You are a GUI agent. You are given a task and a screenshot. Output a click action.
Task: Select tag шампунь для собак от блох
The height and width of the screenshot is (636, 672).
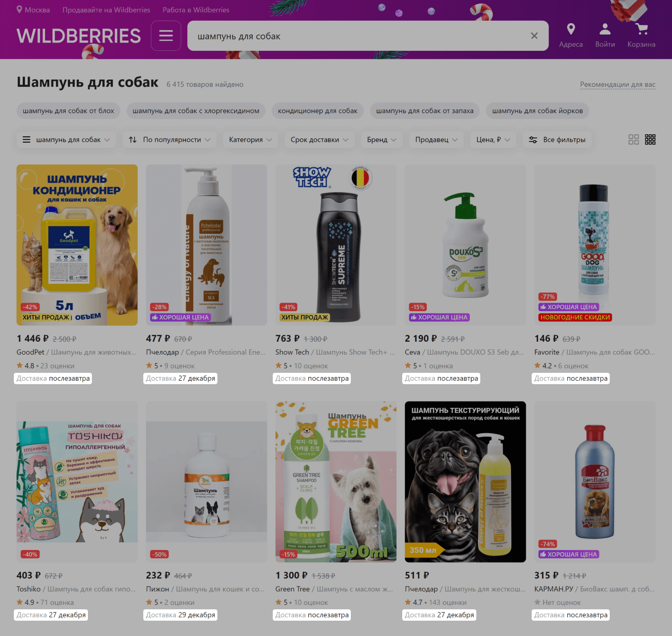[68, 111]
